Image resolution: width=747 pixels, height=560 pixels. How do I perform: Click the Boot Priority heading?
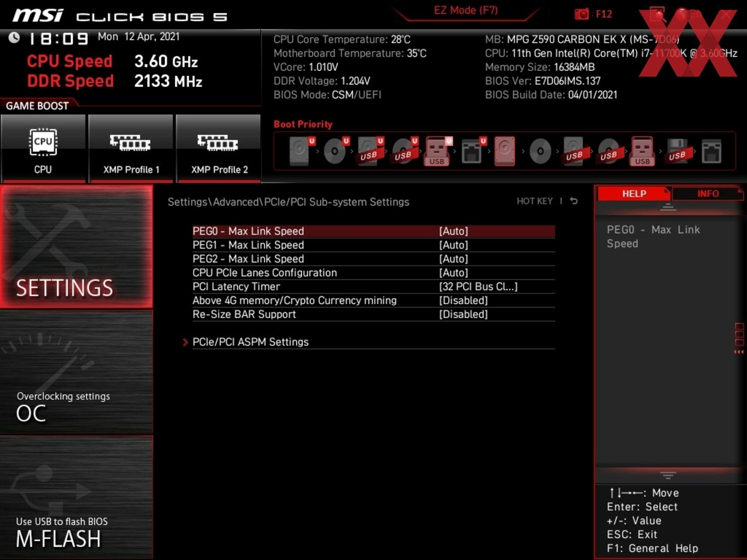303,124
